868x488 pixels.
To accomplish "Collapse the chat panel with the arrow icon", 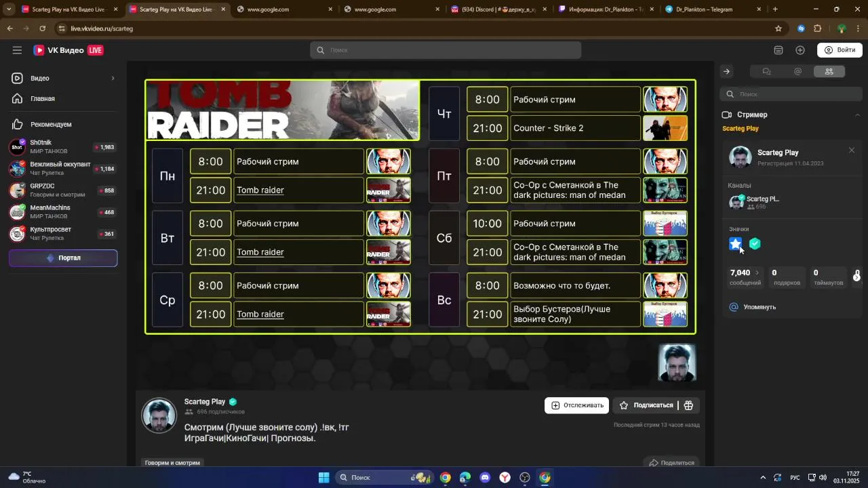I will 726,71.
